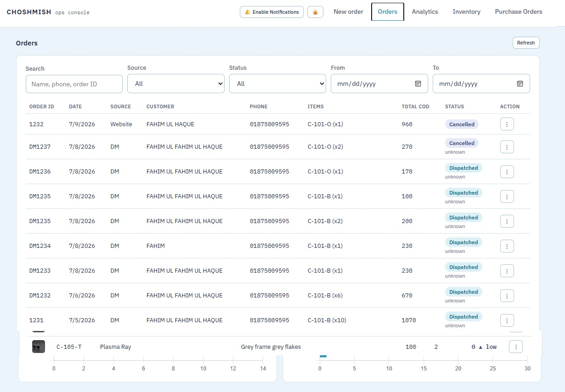Go to the New order tab
The width and height of the screenshot is (565, 392).
point(348,12)
